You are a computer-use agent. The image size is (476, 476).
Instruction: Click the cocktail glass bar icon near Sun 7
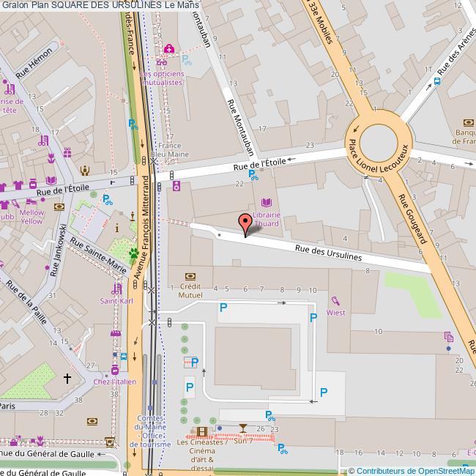[x=243, y=428]
